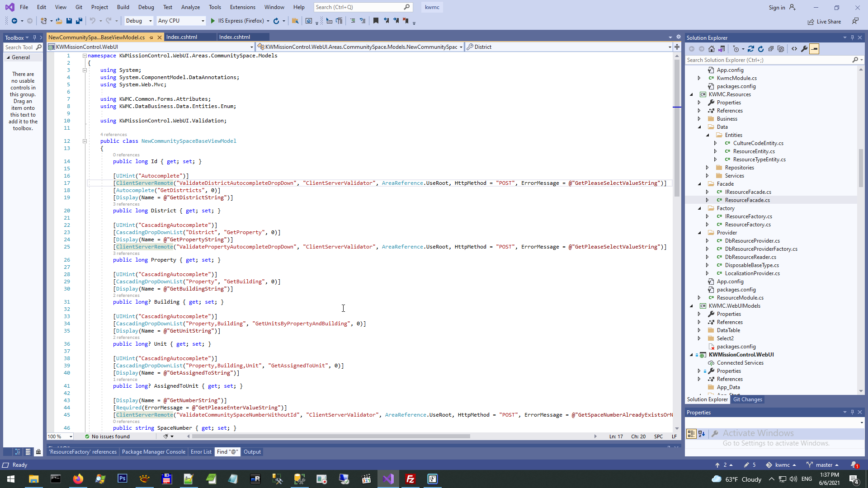The width and height of the screenshot is (868, 488).
Task: Open Solution Explorer Properties wrench icon
Action: tap(804, 49)
